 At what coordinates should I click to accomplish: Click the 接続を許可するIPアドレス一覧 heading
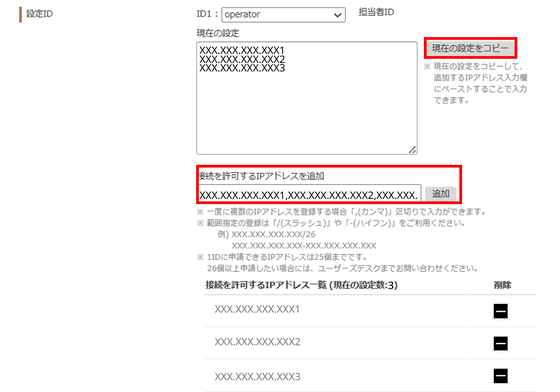coord(301,285)
